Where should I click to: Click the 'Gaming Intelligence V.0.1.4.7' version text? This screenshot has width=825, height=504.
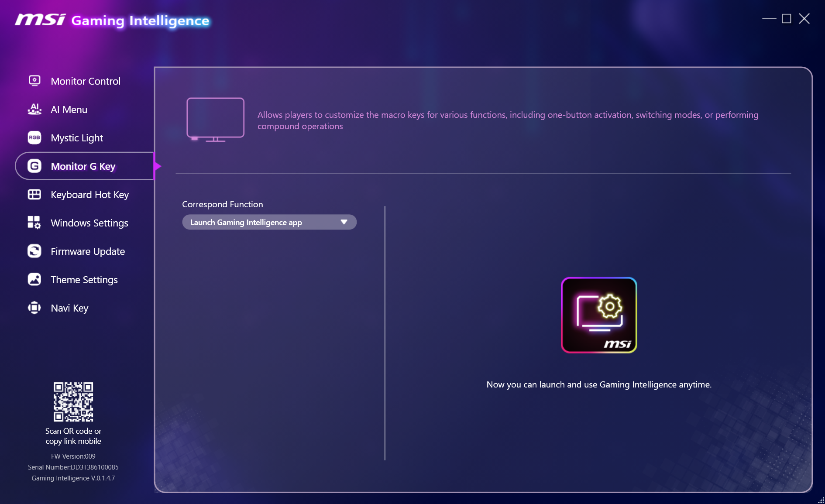pyautogui.click(x=73, y=478)
